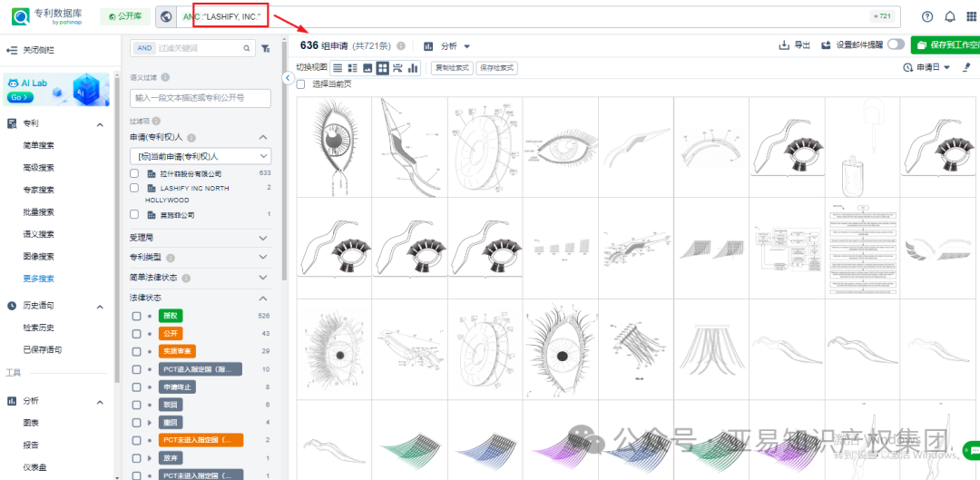Collapse the 法律状态 filter section
Image resolution: width=980 pixels, height=480 pixels.
pos(263,299)
